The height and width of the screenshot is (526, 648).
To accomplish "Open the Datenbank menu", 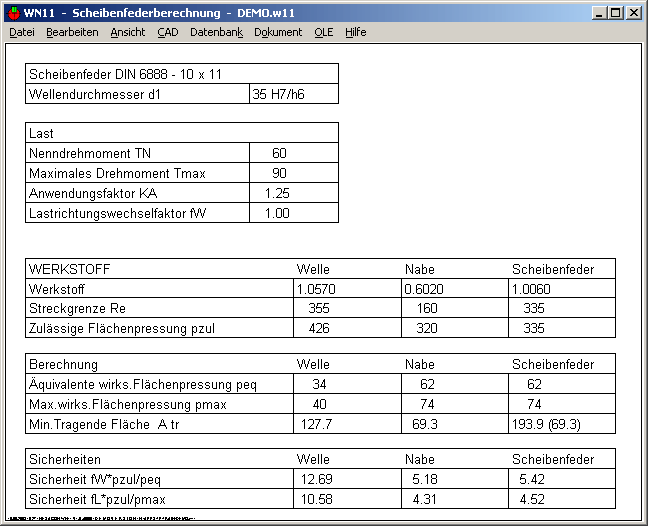I will (216, 32).
